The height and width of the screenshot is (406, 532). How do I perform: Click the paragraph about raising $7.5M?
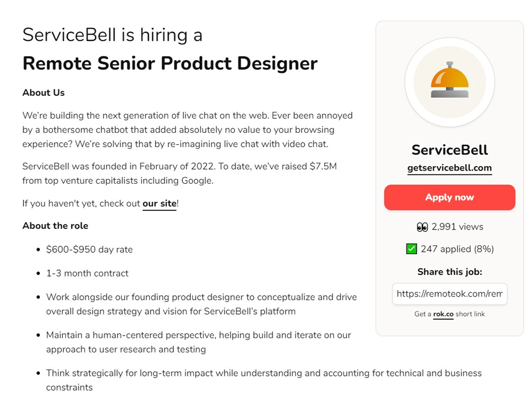[x=179, y=173]
